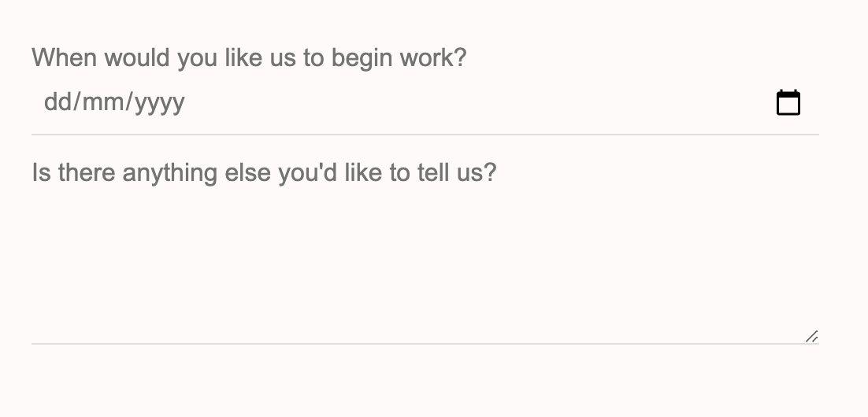Image resolution: width=868 pixels, height=417 pixels.
Task: Click the bottom border of the textarea
Action: [425, 344]
